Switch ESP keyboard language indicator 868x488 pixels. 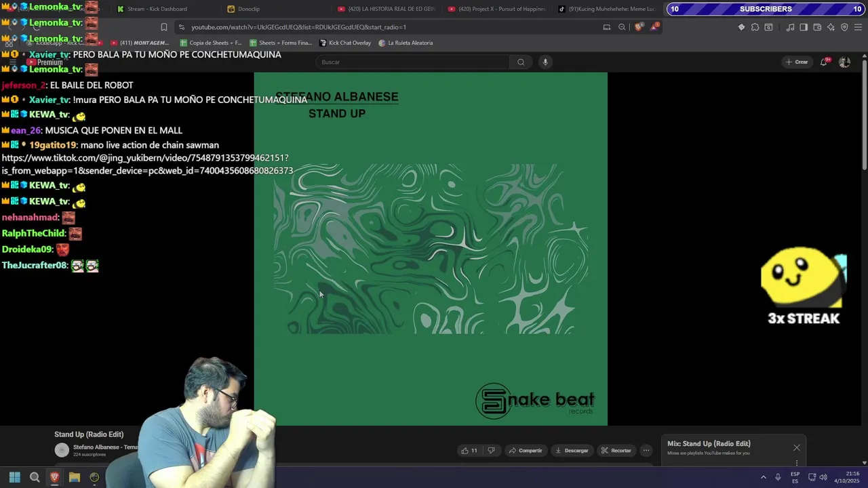point(795,477)
